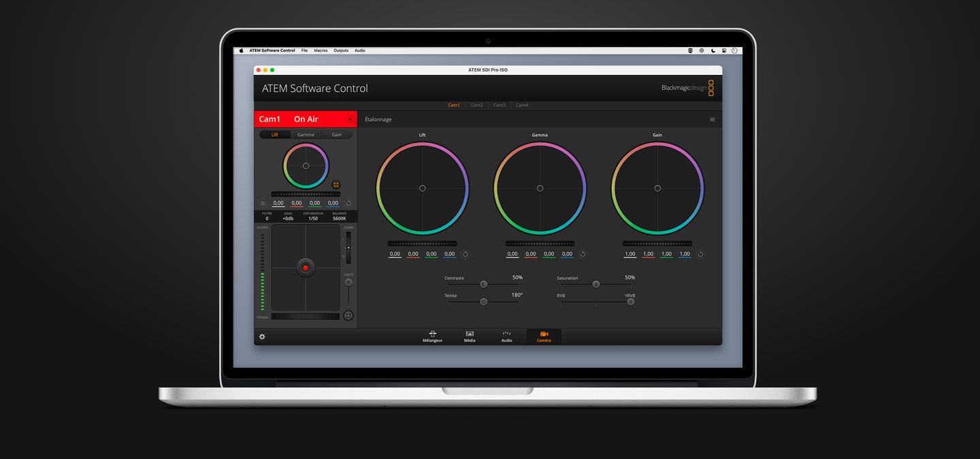Select Cam2 in the camera selector

(476, 105)
